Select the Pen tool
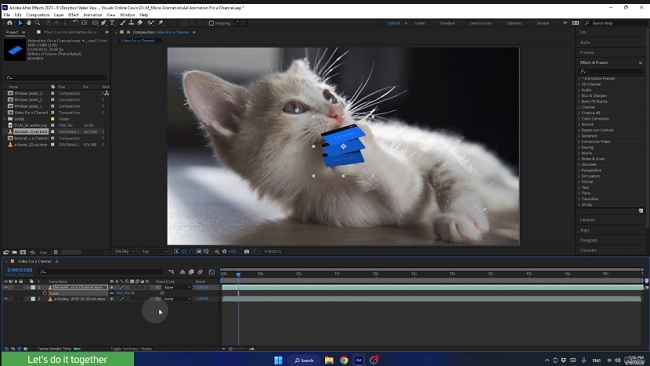650x366 pixels. (104, 23)
